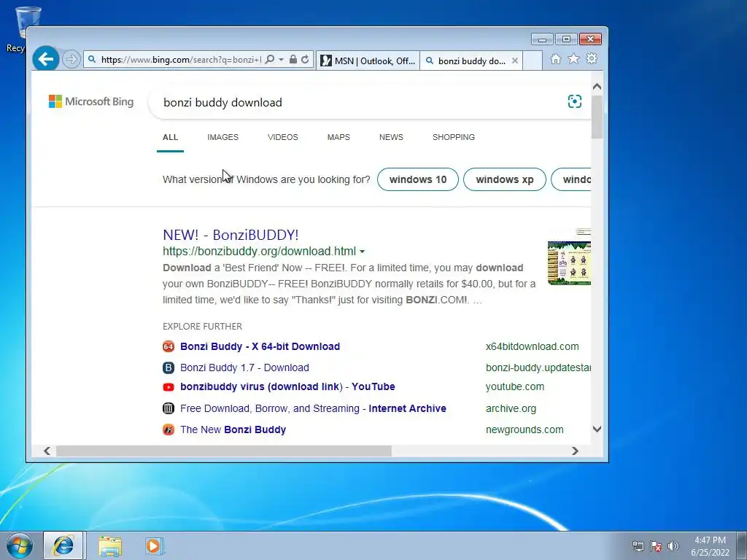Open the volume speaker tray icon

click(x=673, y=546)
